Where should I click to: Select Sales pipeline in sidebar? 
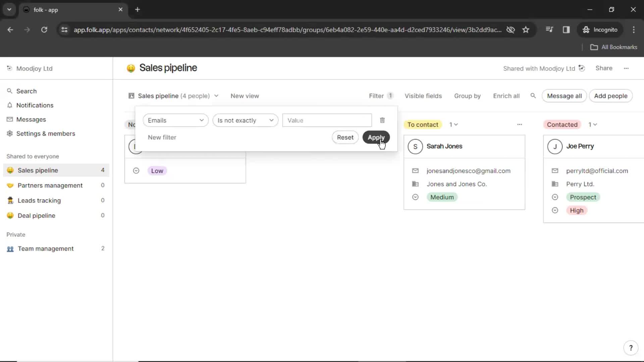point(56,170)
